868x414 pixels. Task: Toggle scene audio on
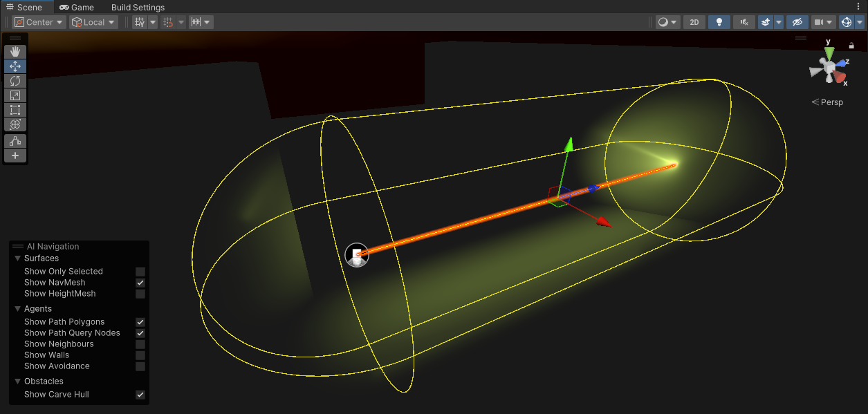coord(743,21)
